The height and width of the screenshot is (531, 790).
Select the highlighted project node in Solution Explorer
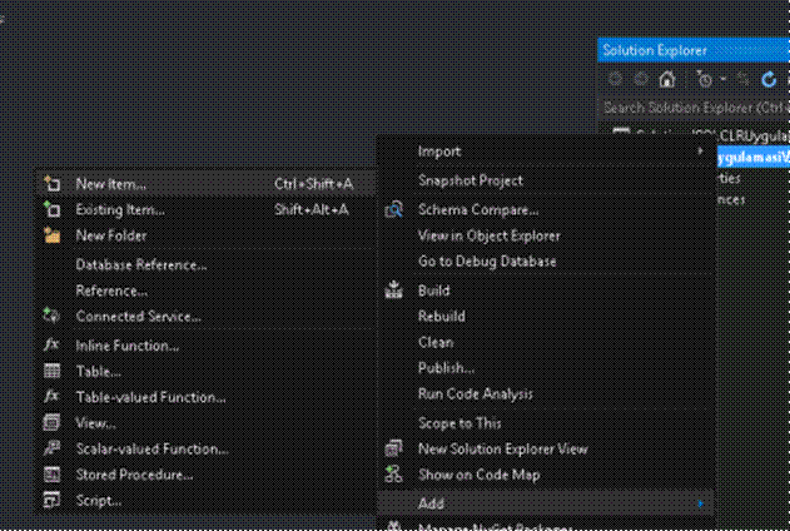[x=753, y=158]
